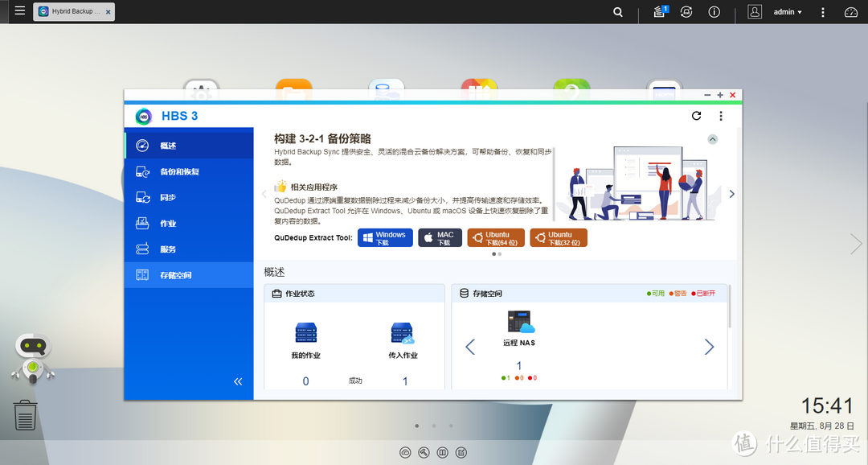Image resolution: width=868 pixels, height=465 pixels.
Task: Click the 我的作业 server icon
Action: click(305, 333)
